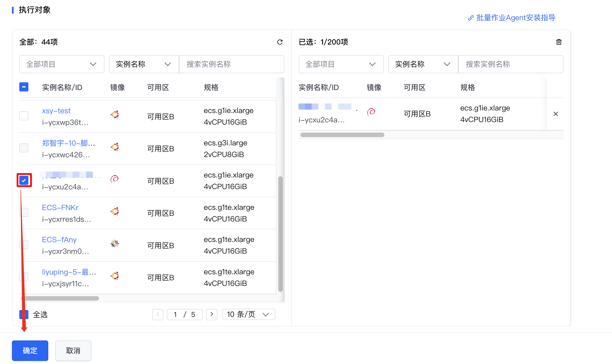The width and height of the screenshot is (612, 364).
Task: Click the left list vertical scrollbar
Action: pos(280,233)
